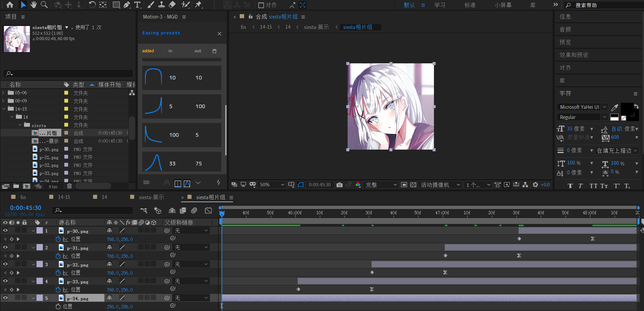
Task: Switch to the 14-15 timeline tab
Action: point(64,197)
